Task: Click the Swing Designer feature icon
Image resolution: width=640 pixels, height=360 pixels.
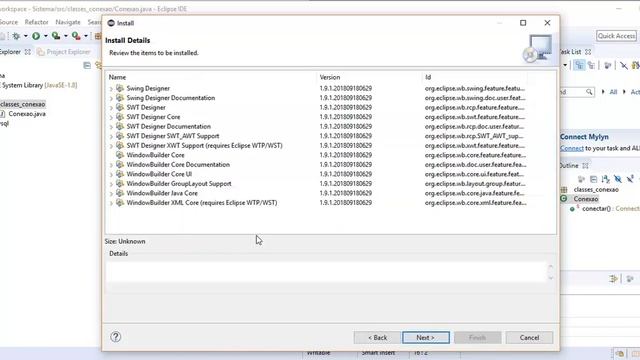Action: [120, 88]
